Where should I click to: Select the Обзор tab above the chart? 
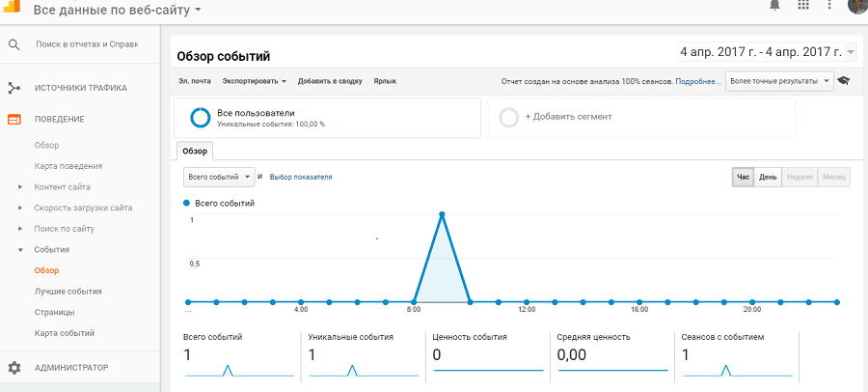click(x=196, y=152)
